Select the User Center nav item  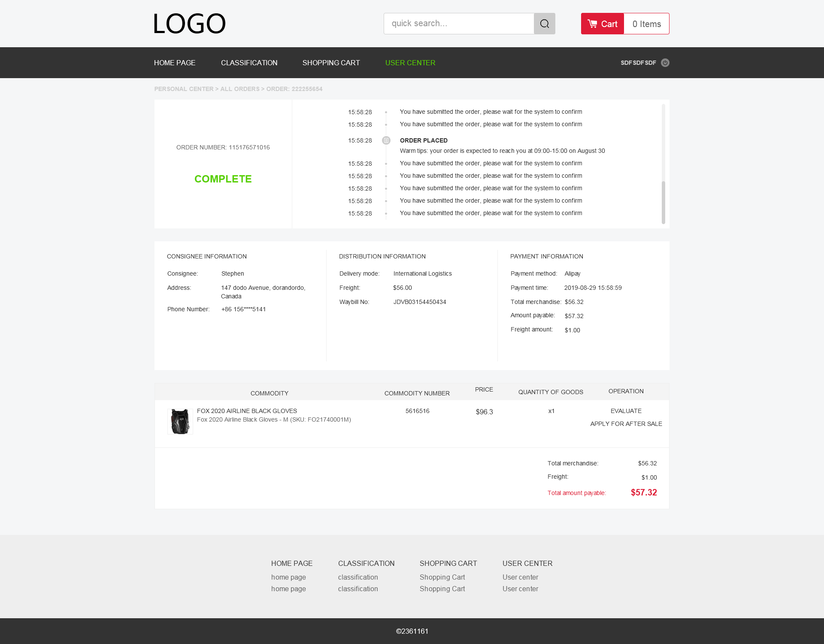[410, 63]
